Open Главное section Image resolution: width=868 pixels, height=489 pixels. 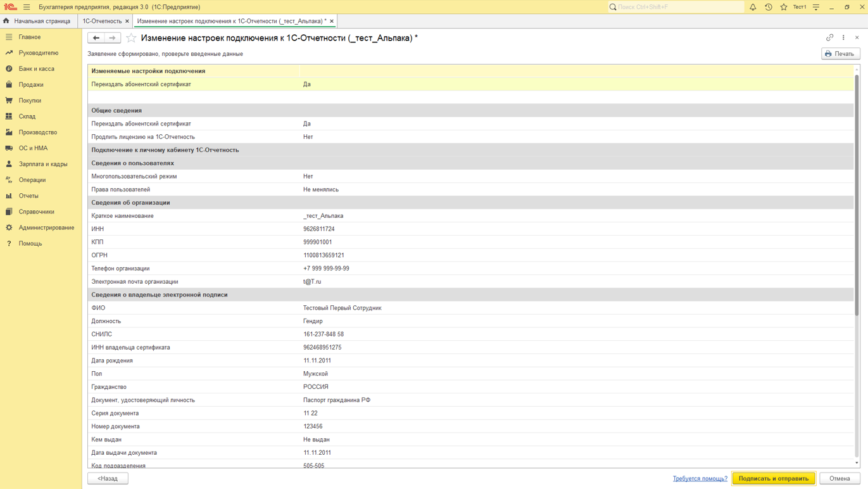(41, 37)
